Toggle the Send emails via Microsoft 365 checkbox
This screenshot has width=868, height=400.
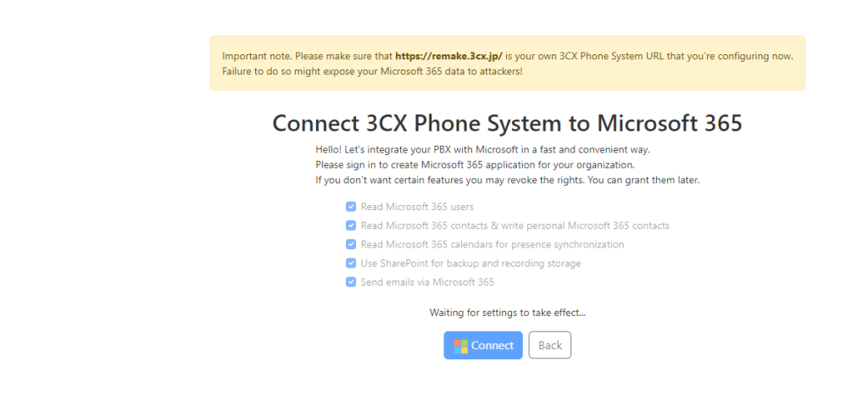[351, 282]
